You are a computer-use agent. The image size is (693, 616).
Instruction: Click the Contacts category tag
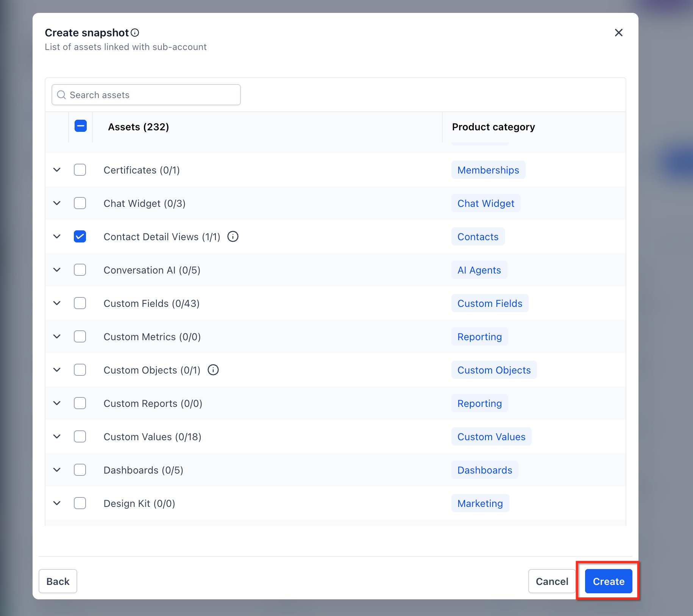478,237
